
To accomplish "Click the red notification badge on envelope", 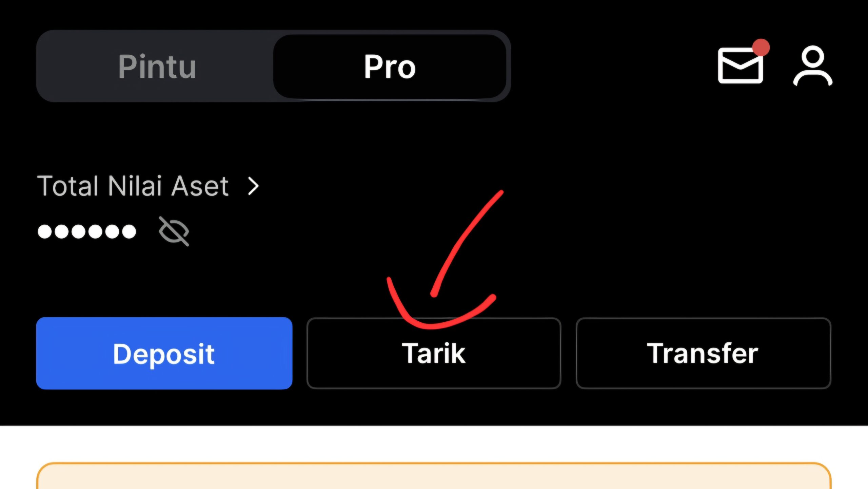I will [x=761, y=48].
